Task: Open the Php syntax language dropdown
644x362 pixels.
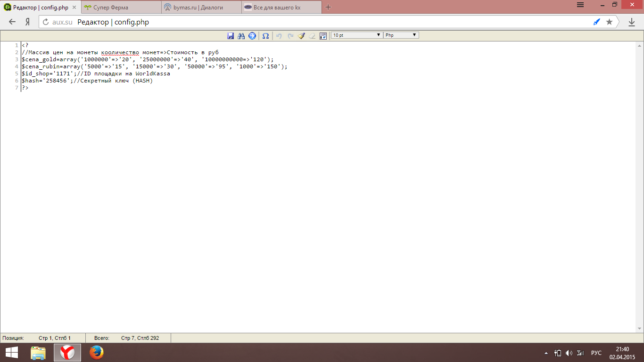Action: tap(401, 35)
